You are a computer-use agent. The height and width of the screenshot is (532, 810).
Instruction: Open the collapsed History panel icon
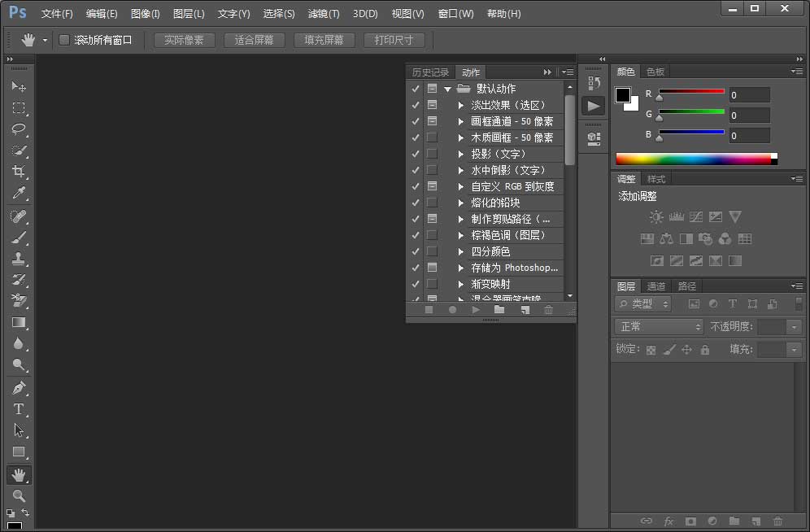[x=594, y=83]
